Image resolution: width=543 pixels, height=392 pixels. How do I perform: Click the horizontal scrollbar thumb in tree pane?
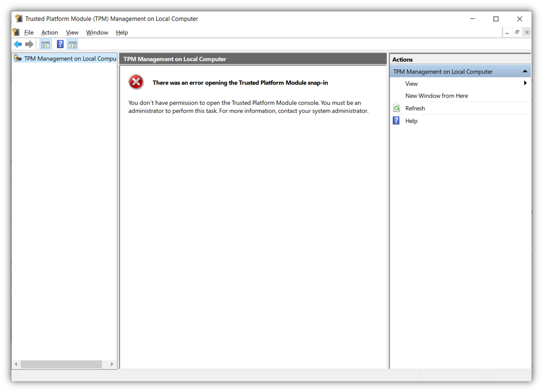click(x=61, y=364)
